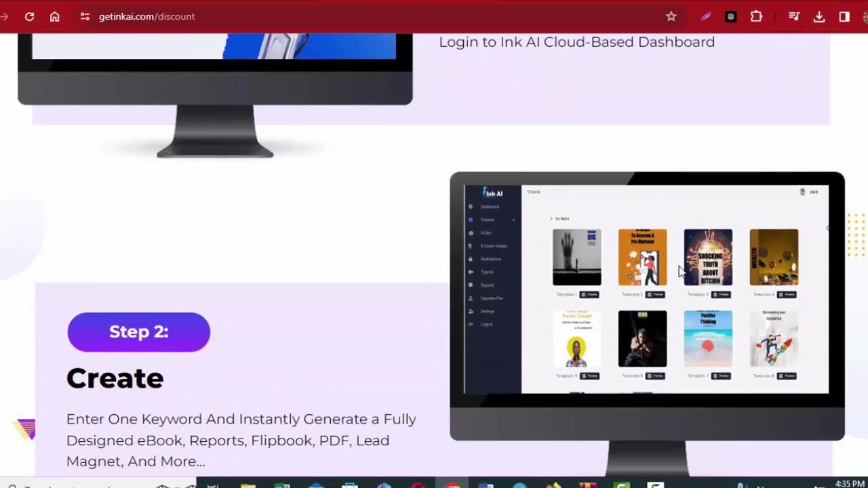The height and width of the screenshot is (488, 868).
Task: Select the Wealth coins cover, Template 4
Action: pos(774,257)
